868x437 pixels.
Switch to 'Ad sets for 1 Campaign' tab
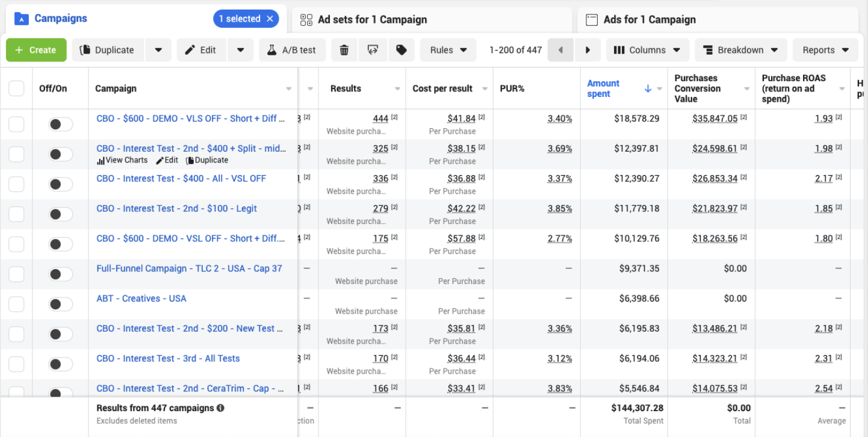(372, 19)
